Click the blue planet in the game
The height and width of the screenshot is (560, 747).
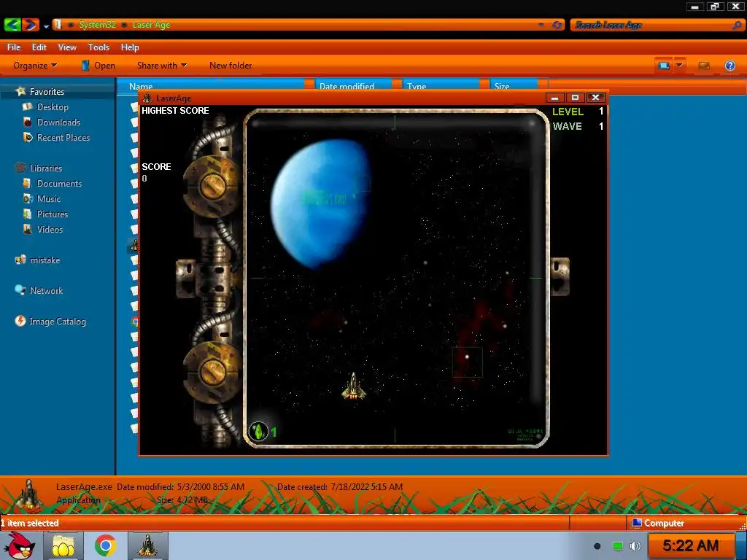[x=321, y=204]
